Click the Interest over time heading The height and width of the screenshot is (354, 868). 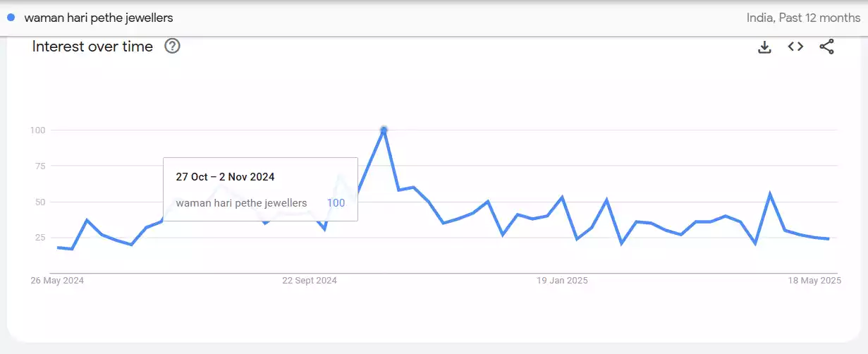coord(92,47)
